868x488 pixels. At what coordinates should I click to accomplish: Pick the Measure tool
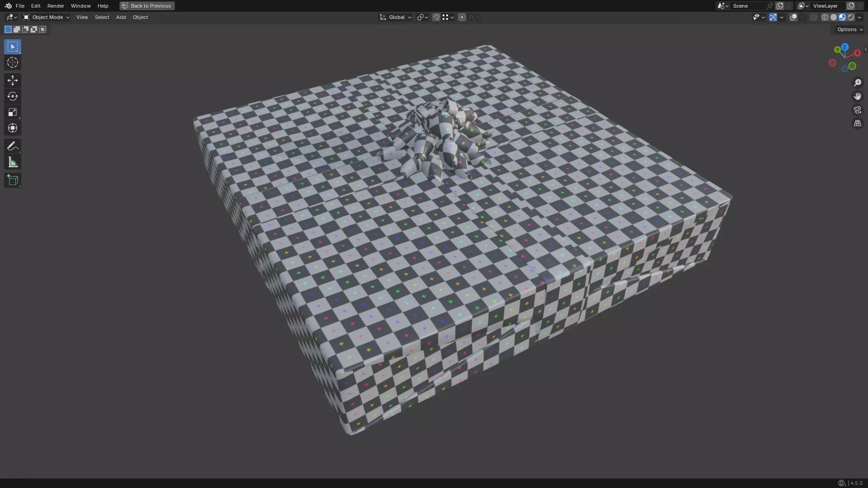(x=13, y=162)
